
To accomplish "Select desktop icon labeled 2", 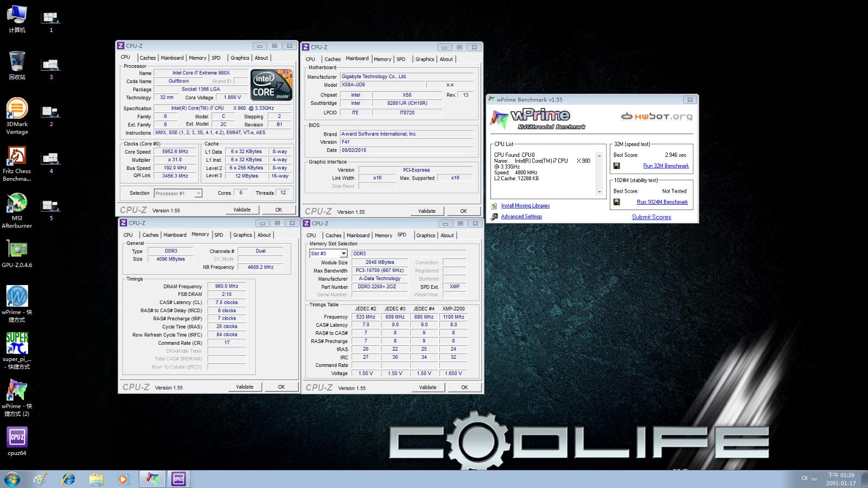I will (x=51, y=116).
